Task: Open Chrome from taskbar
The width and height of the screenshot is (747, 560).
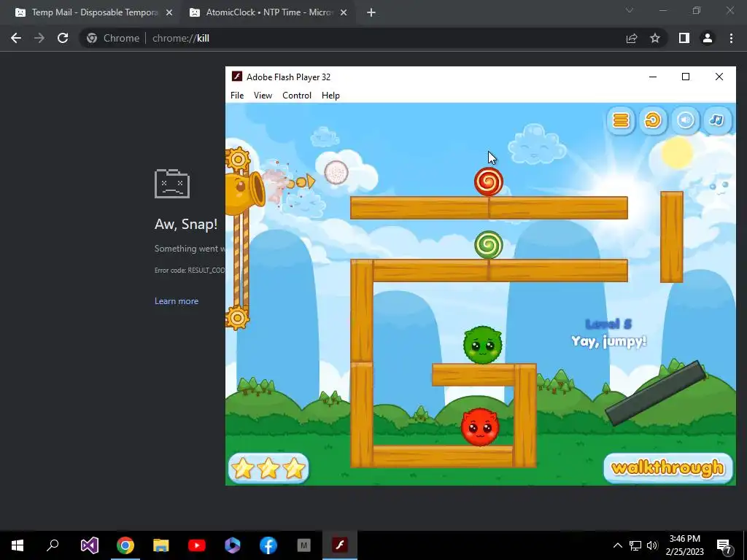Action: coord(125,545)
